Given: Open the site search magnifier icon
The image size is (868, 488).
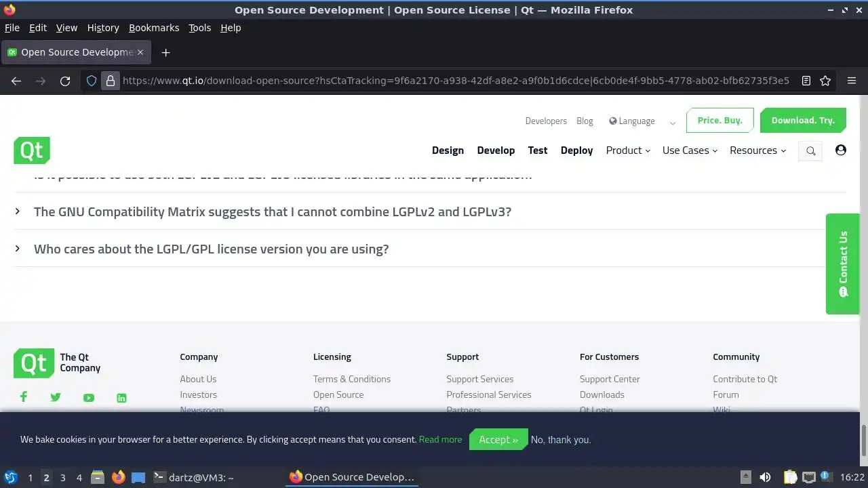Looking at the screenshot, I should 810,151.
